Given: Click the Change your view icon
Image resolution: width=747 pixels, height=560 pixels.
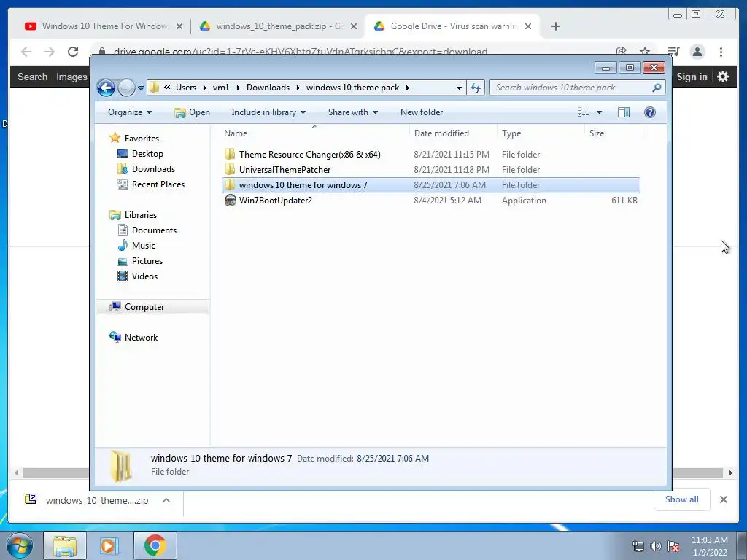Looking at the screenshot, I should tap(583, 112).
